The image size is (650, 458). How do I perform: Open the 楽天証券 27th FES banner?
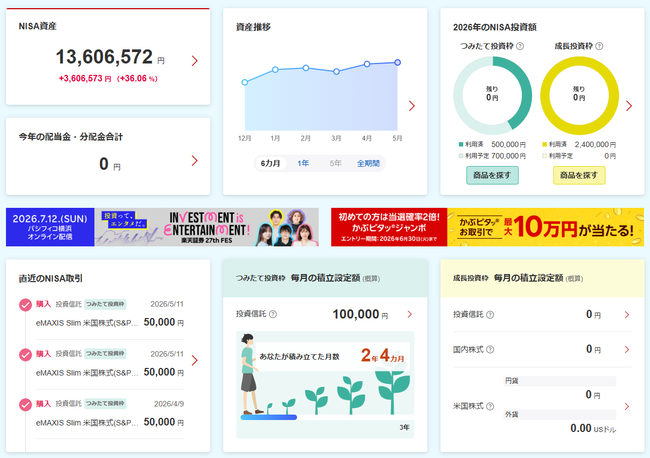(x=162, y=227)
